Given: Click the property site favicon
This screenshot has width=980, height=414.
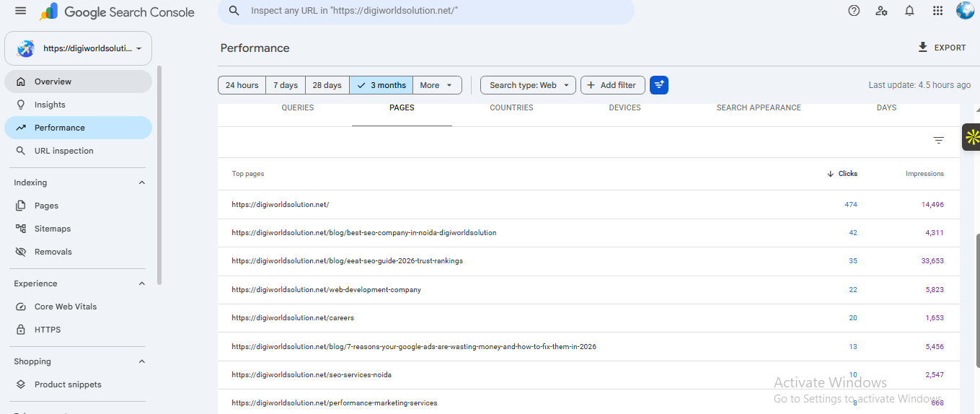Looking at the screenshot, I should (x=26, y=48).
